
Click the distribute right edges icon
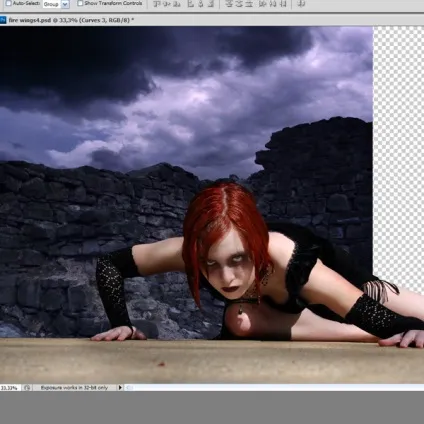point(283,4)
